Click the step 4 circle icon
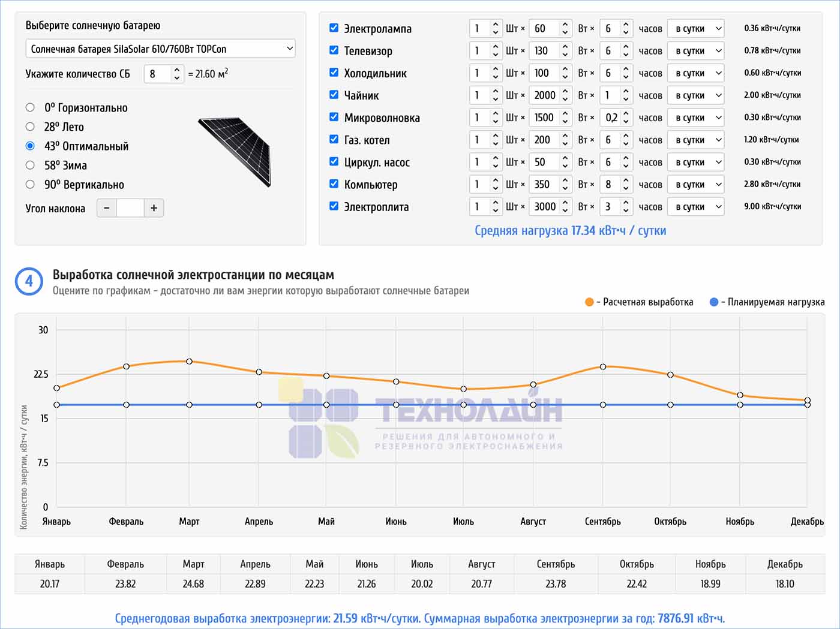 pos(29,281)
